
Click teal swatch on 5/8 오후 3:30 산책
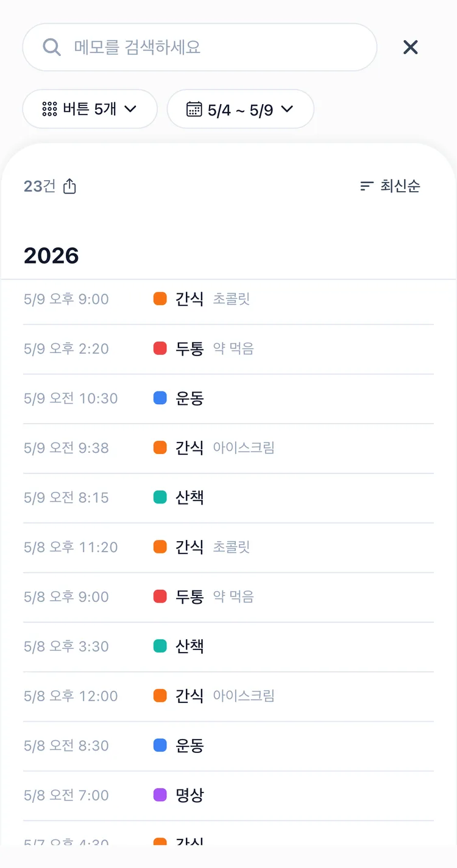[x=160, y=646]
